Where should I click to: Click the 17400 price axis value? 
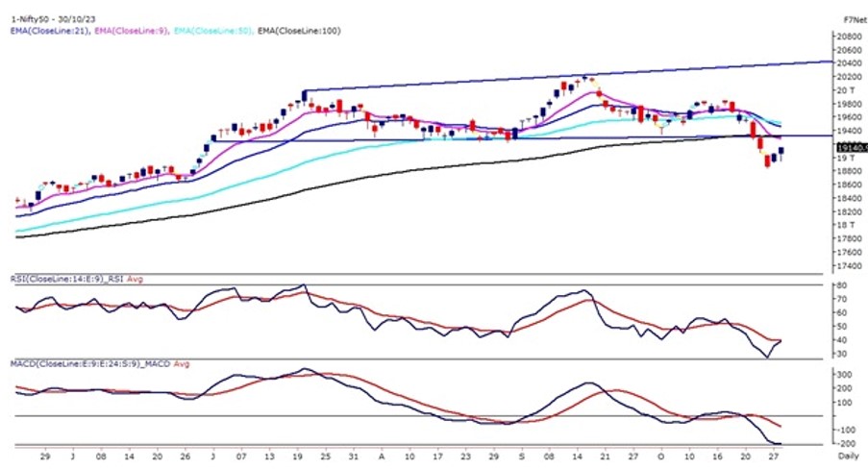point(849,266)
